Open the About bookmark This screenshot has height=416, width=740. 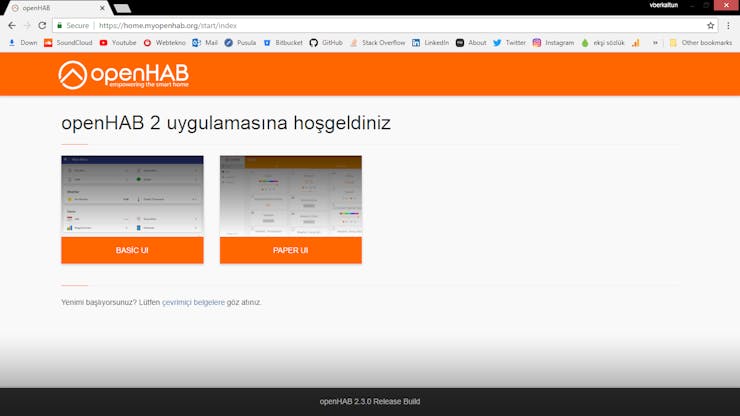(471, 42)
